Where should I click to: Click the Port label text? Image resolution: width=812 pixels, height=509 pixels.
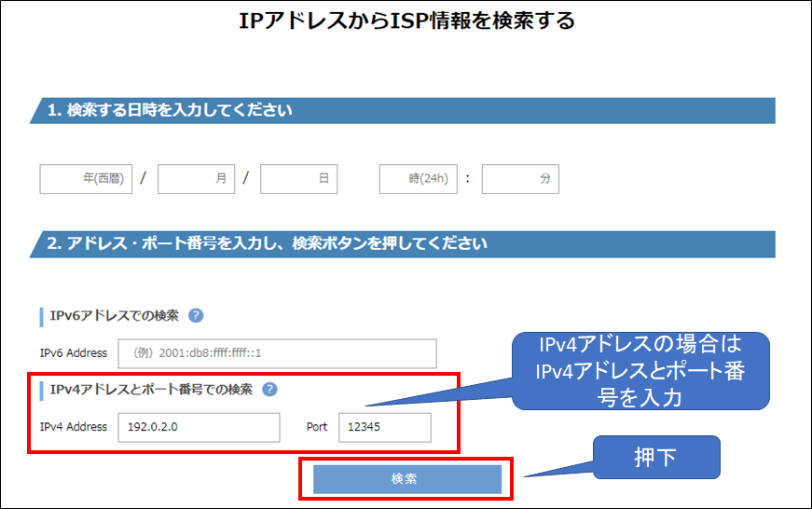tap(317, 428)
